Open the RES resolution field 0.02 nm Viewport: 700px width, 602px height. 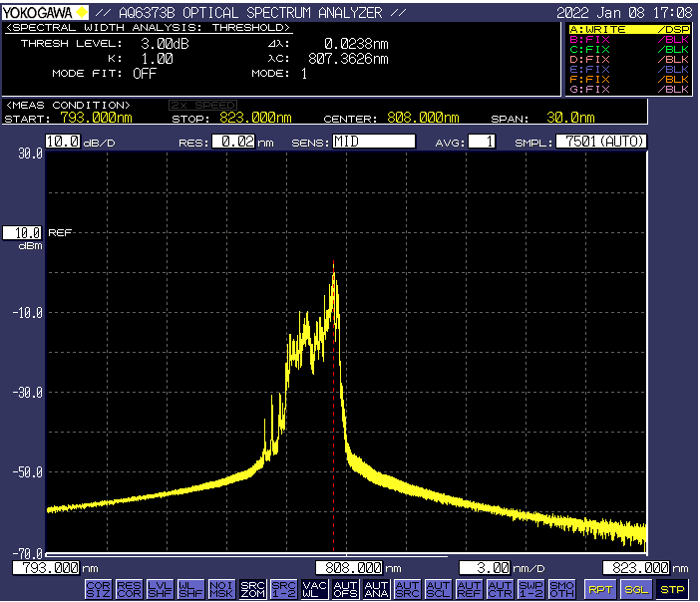pyautogui.click(x=233, y=142)
